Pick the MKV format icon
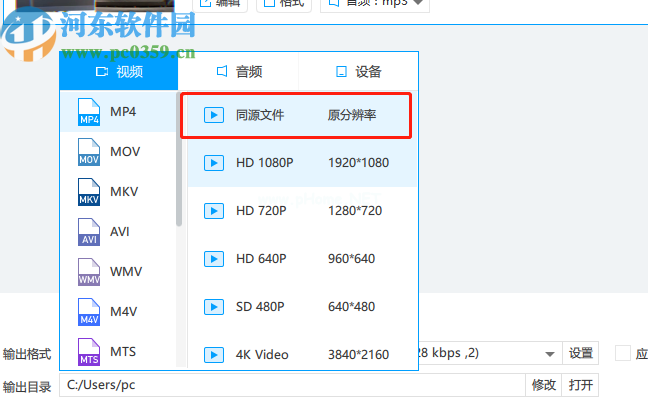Viewport: 648px width, 416px height. [90, 192]
